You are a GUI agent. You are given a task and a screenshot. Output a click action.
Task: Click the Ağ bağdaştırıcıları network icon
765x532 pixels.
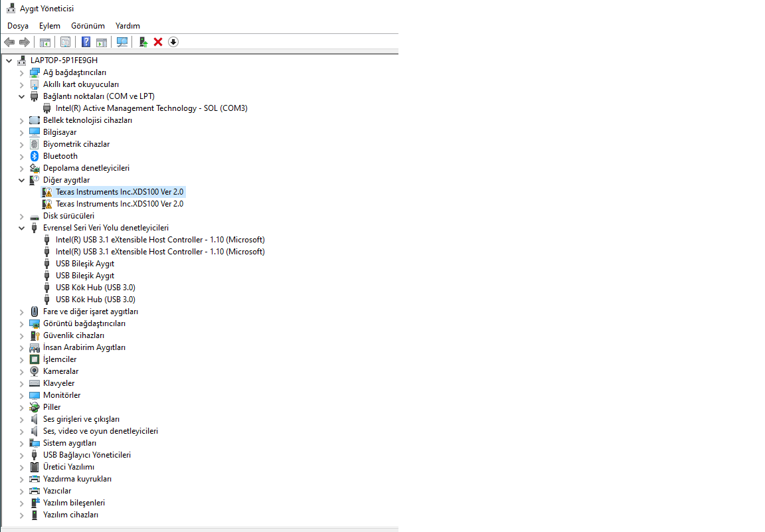pos(34,72)
